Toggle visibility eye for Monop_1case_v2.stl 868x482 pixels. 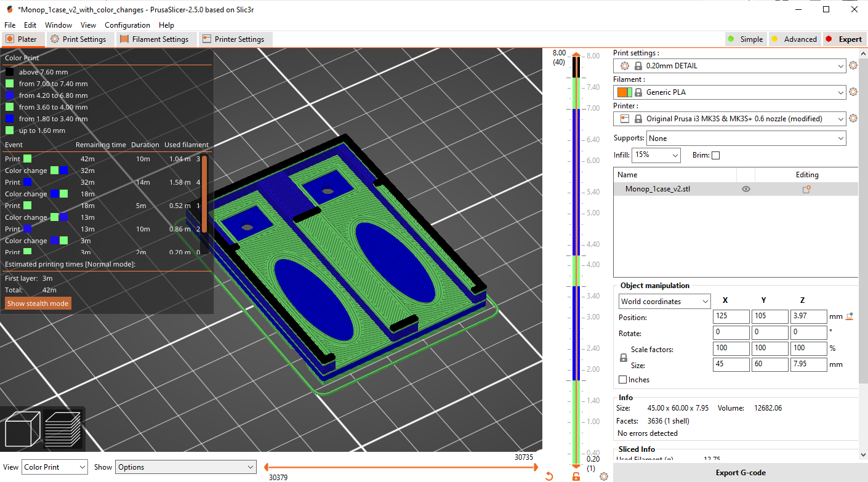(x=745, y=190)
